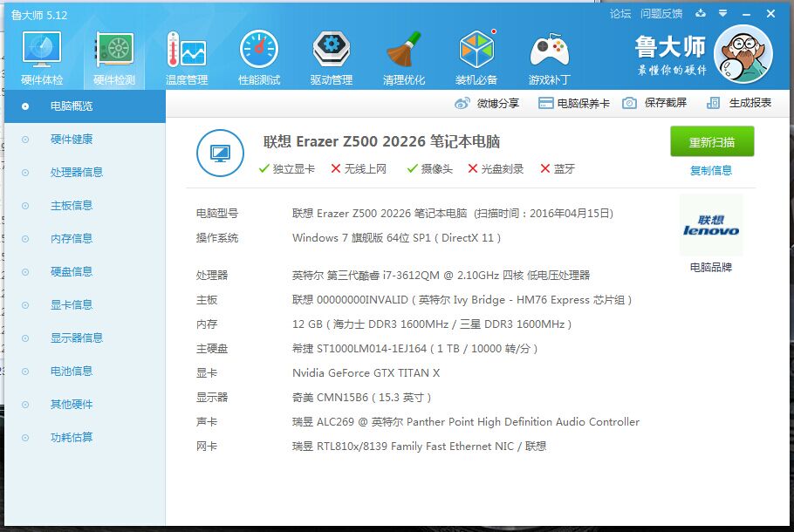Image resolution: width=794 pixels, height=532 pixels.
Task: Click the 电脑保养卡 card icon
Action: [x=545, y=103]
